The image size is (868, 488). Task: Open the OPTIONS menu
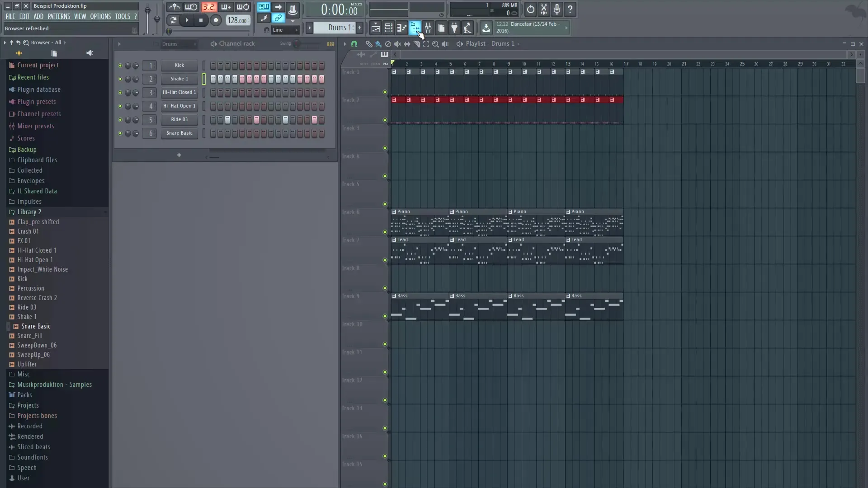(x=100, y=16)
